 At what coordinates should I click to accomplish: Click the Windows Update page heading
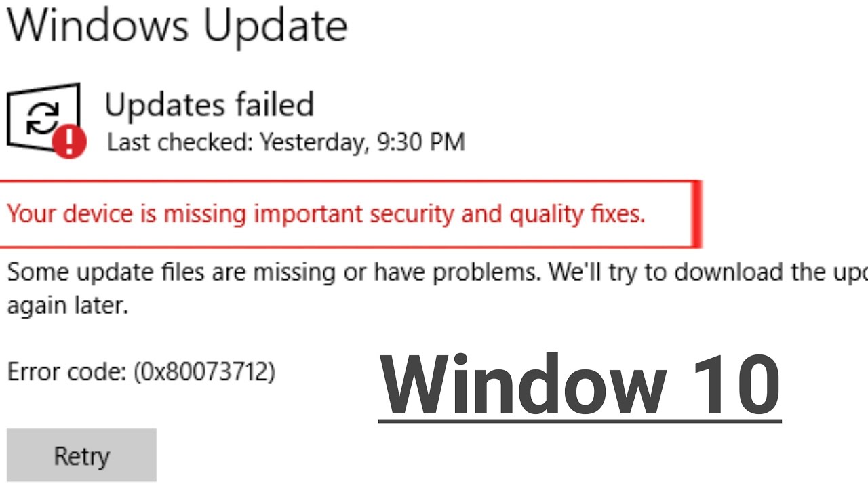176,26
